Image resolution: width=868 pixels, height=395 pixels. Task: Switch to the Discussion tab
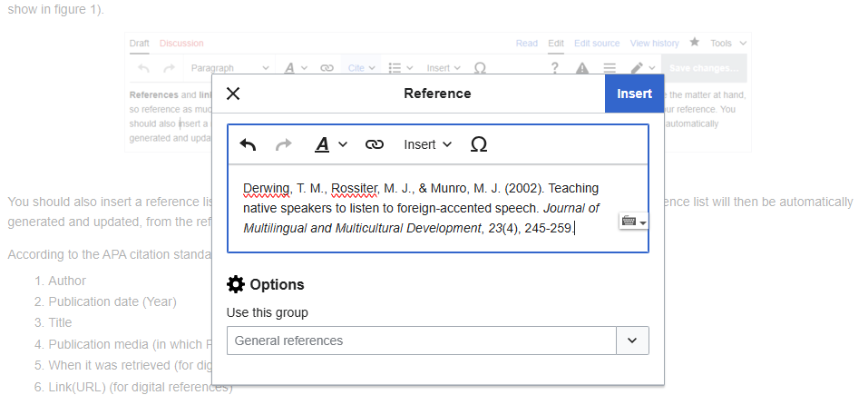click(181, 44)
